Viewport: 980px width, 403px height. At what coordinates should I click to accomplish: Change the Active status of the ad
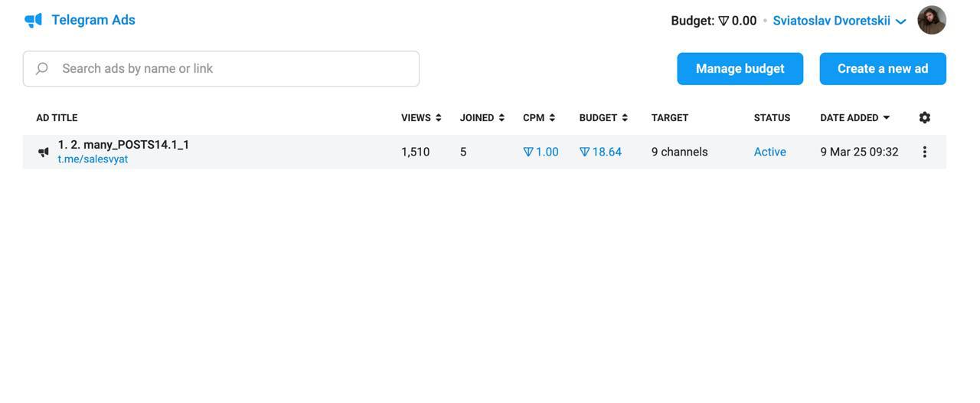(x=769, y=152)
